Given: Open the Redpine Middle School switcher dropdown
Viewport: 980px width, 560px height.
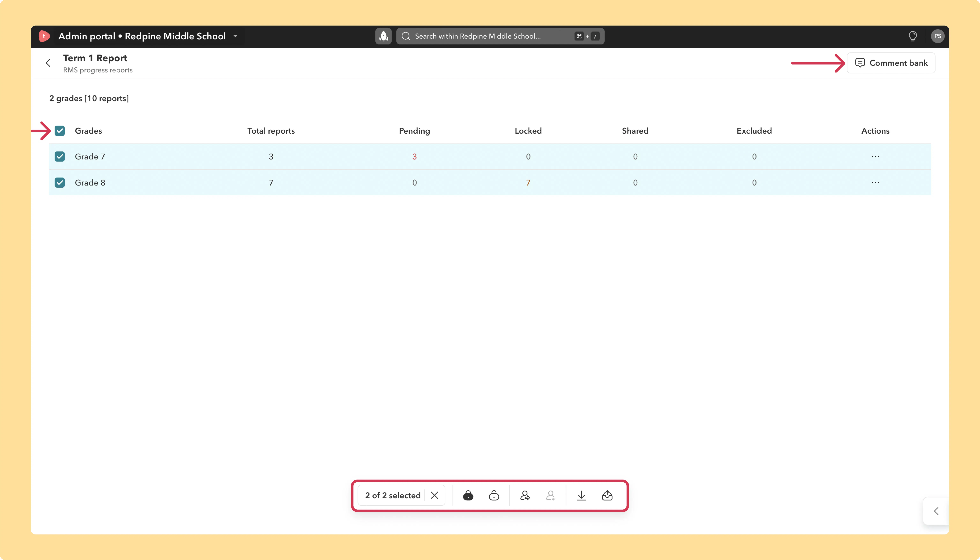Looking at the screenshot, I should point(235,36).
